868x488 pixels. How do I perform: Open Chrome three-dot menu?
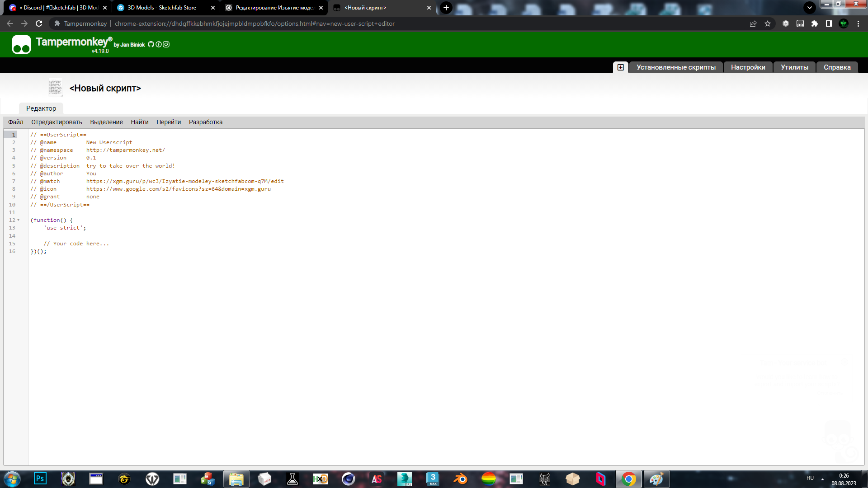coord(858,23)
